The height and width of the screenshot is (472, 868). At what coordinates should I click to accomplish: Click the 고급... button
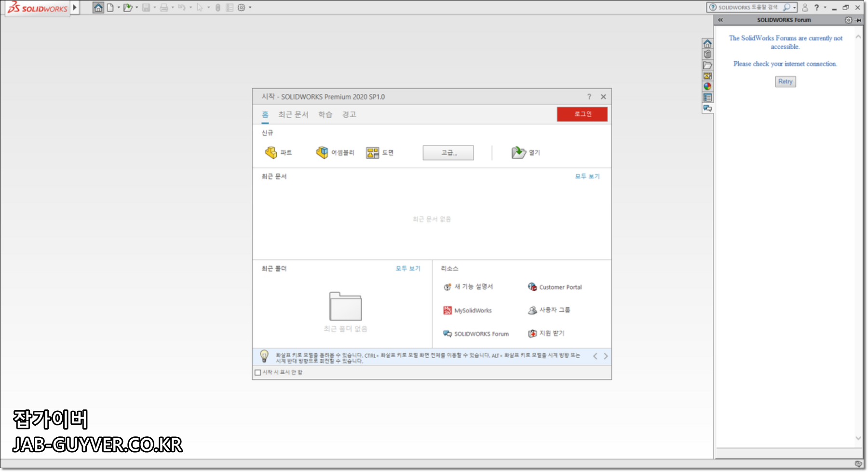pos(448,153)
